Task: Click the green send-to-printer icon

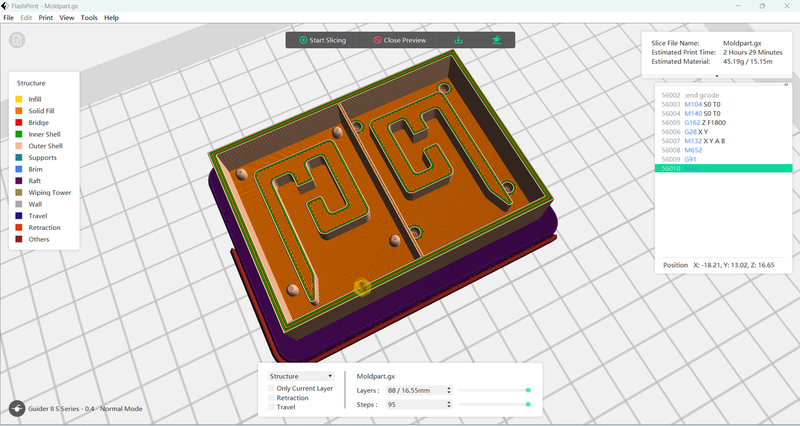Action: (x=496, y=40)
